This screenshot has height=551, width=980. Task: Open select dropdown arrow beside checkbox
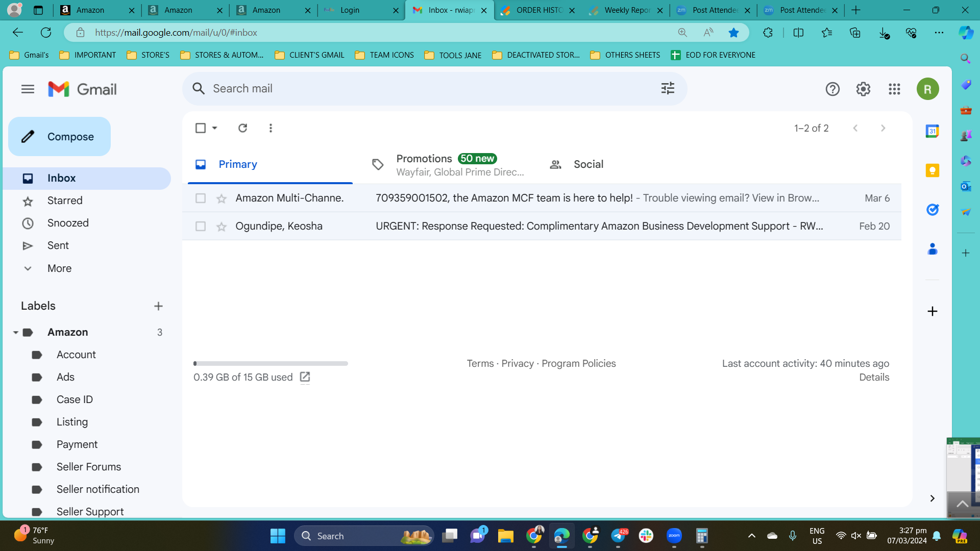point(215,128)
